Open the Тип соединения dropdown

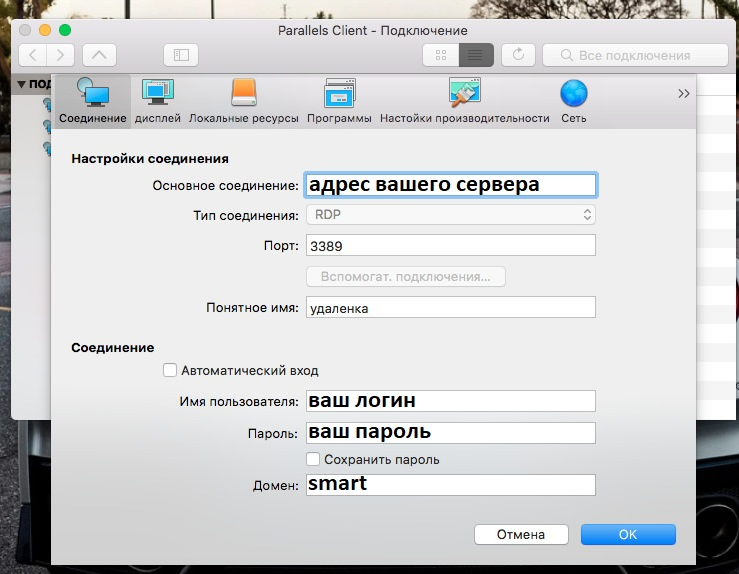[450, 214]
